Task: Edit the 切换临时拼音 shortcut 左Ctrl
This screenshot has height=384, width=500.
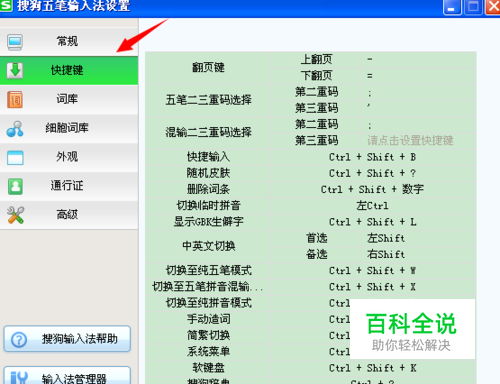Action: click(373, 206)
